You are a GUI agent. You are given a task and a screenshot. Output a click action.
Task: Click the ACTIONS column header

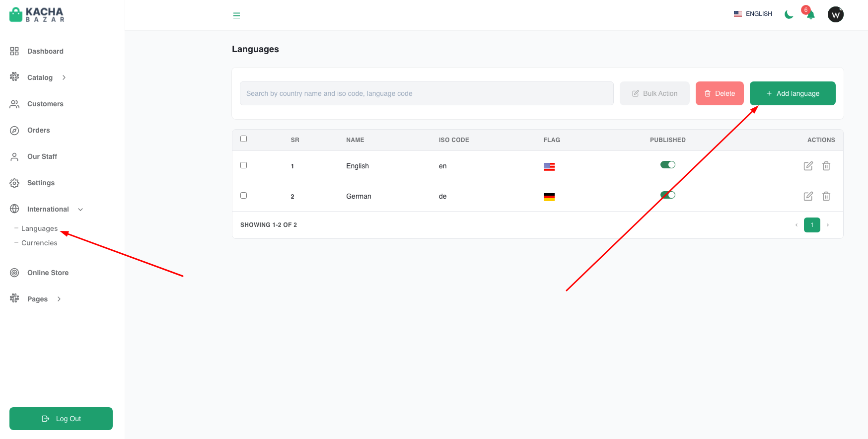click(821, 140)
